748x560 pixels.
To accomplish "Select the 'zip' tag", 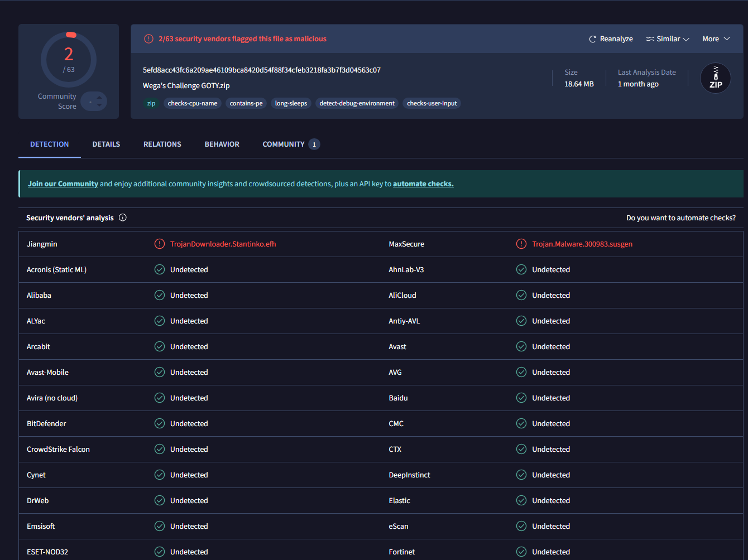I will (151, 103).
